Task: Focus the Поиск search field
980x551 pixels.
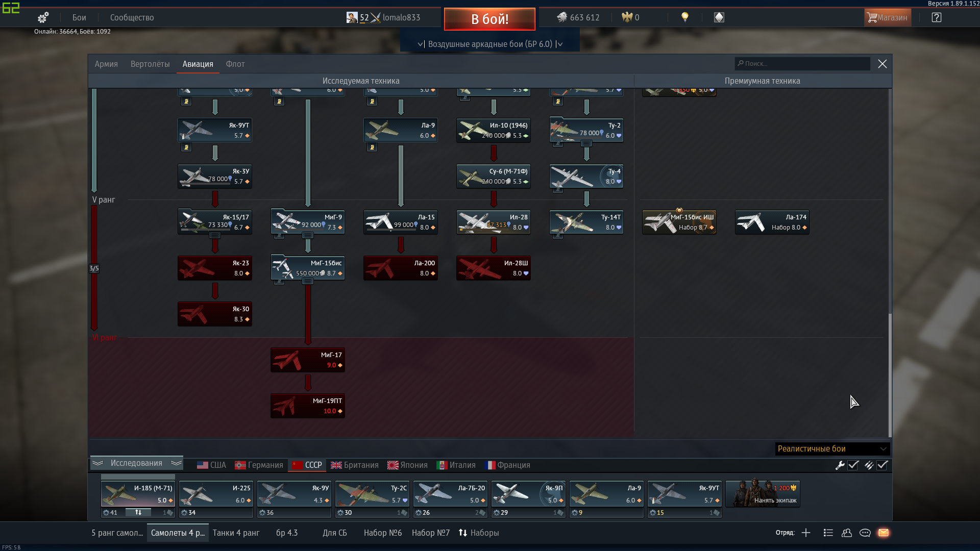Action: tap(802, 63)
